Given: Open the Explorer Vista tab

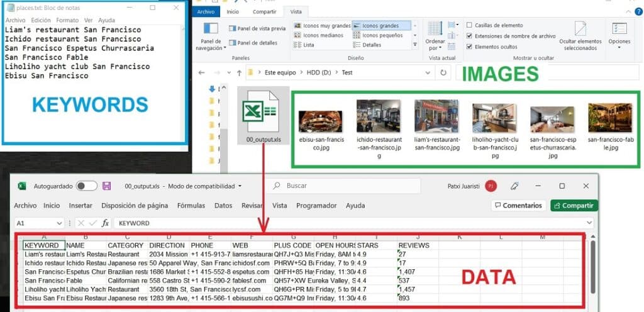Looking at the screenshot, I should tap(296, 12).
